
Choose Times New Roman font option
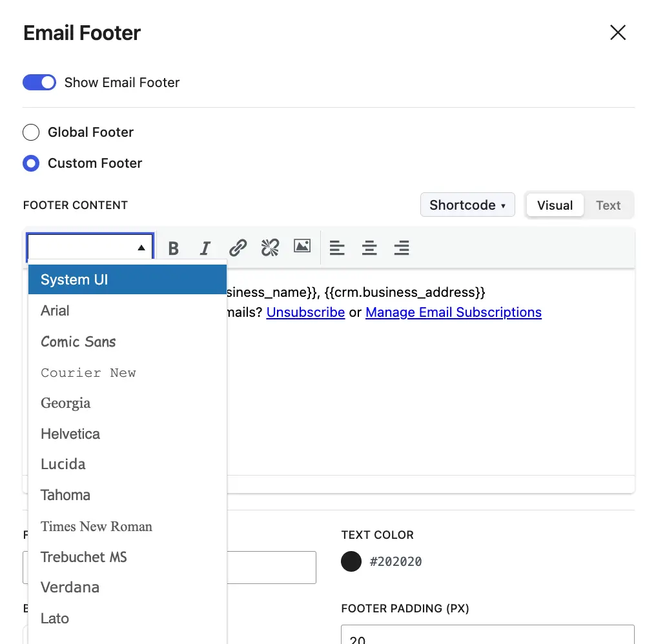coord(128,526)
